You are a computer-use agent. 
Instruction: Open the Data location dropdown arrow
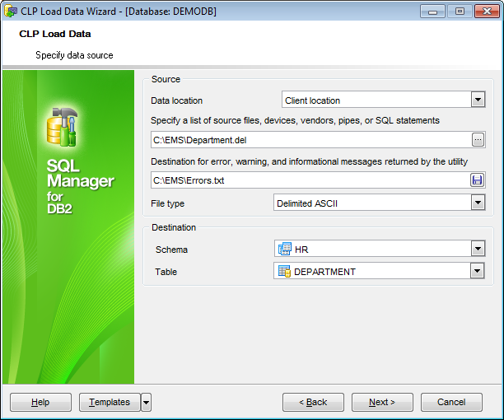tap(478, 100)
